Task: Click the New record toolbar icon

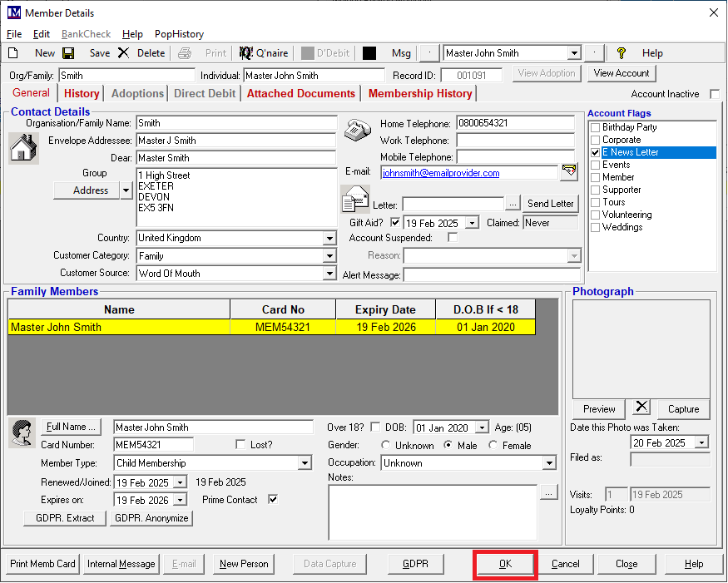Action: point(13,53)
